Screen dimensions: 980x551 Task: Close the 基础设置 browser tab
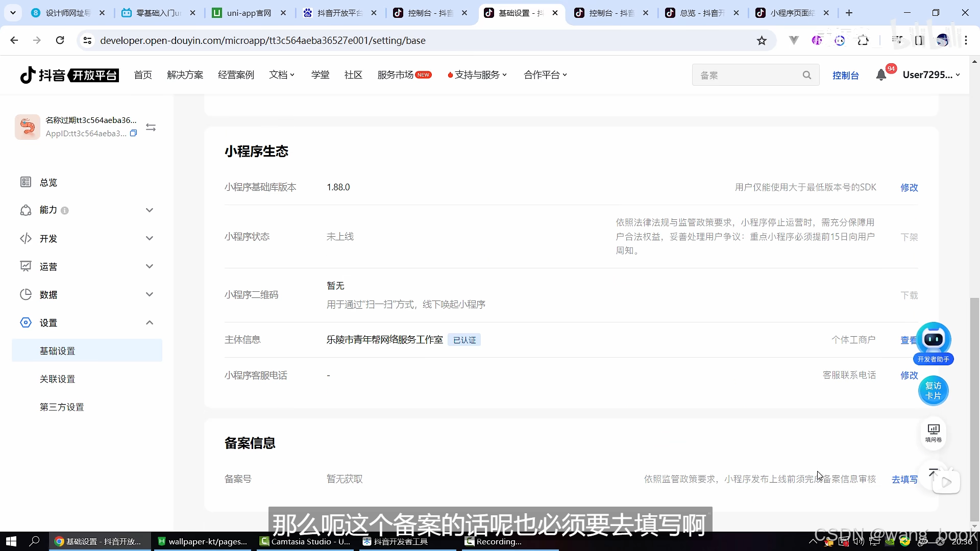[555, 13]
